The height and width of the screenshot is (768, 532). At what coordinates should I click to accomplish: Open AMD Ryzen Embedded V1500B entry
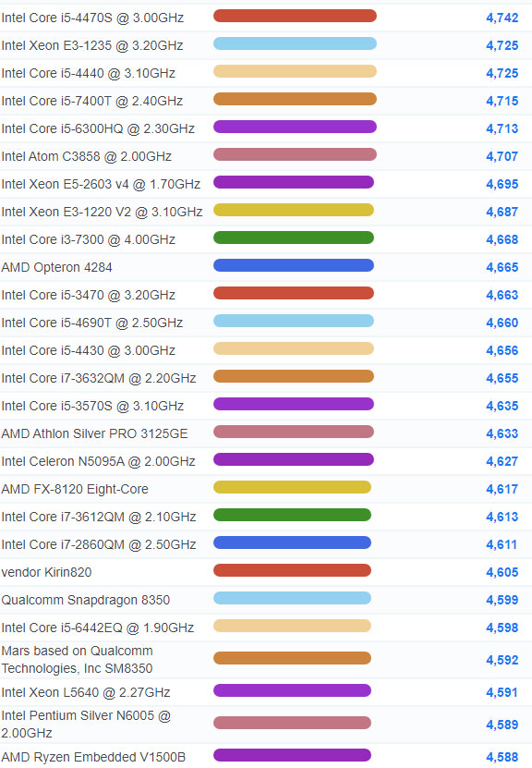pos(93,757)
